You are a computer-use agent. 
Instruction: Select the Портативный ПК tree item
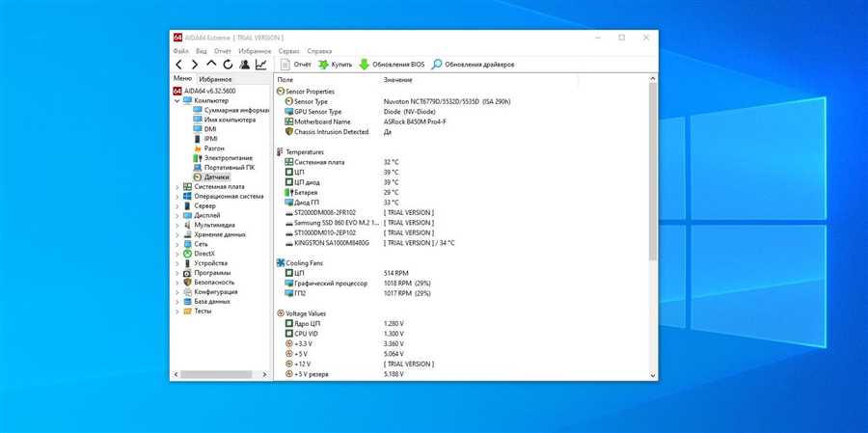[x=224, y=167]
